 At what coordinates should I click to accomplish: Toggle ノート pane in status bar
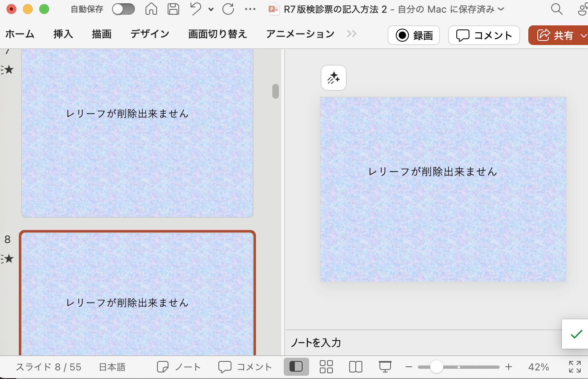(179, 367)
